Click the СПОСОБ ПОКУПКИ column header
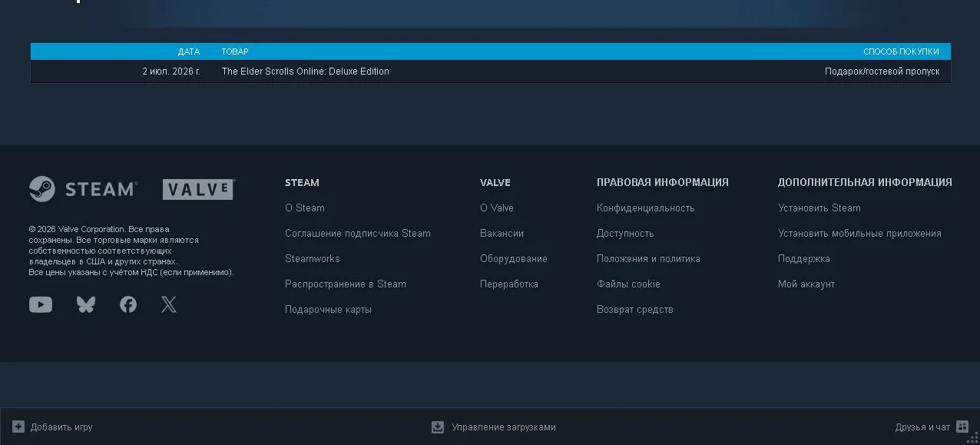This screenshot has width=980, height=445. pyautogui.click(x=901, y=51)
